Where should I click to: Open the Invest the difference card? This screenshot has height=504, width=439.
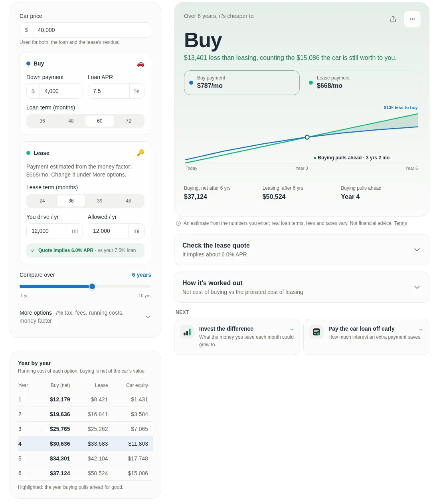237,337
